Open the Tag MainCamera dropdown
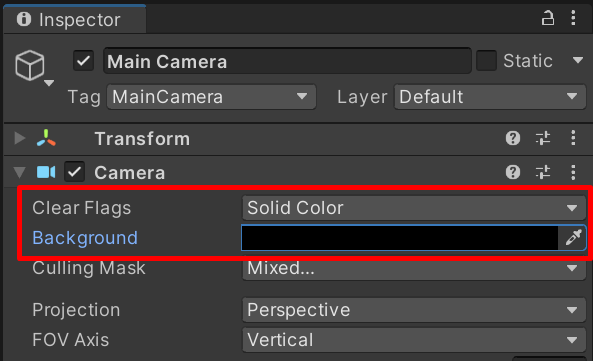The height and width of the screenshot is (361, 593). click(211, 97)
